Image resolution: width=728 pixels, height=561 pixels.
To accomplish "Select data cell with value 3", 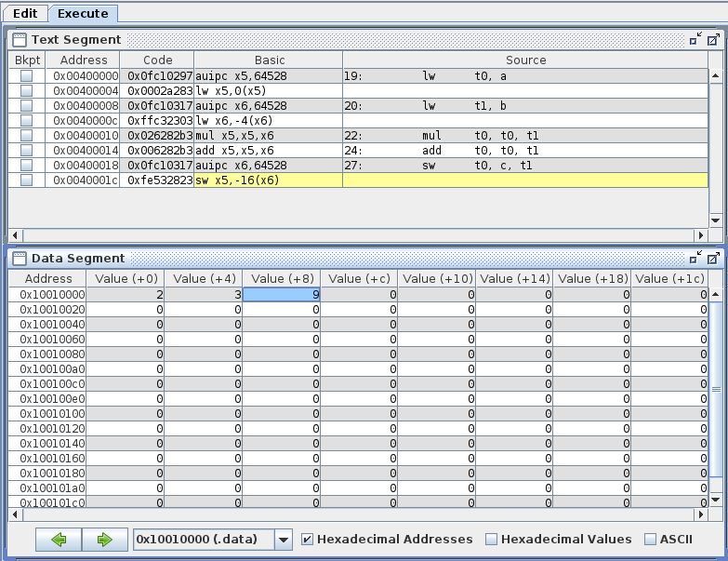I will coord(204,294).
